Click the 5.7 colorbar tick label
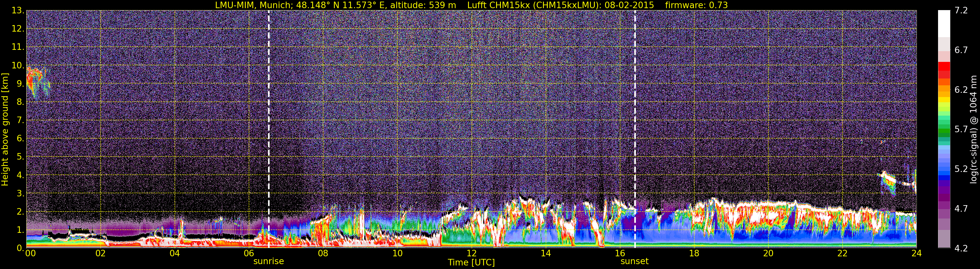Screen dimensions: 980x269 [x=961, y=130]
